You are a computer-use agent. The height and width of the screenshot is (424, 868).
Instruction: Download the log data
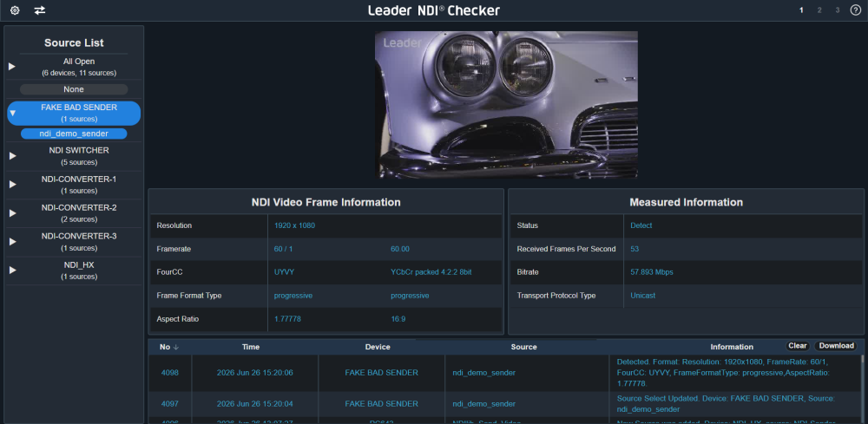tap(836, 346)
